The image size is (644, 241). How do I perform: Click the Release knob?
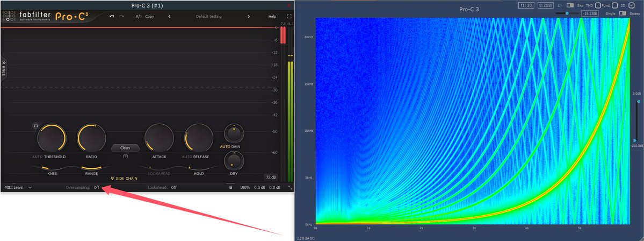tap(199, 138)
